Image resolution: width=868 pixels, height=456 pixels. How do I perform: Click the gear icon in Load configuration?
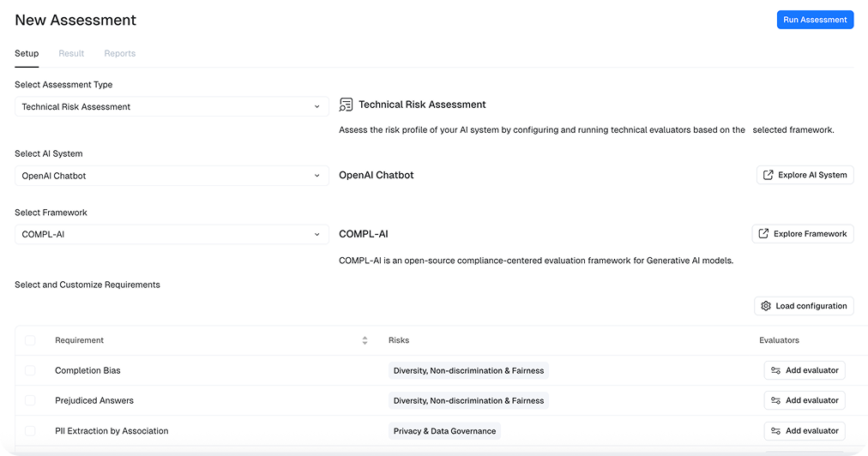coord(766,306)
